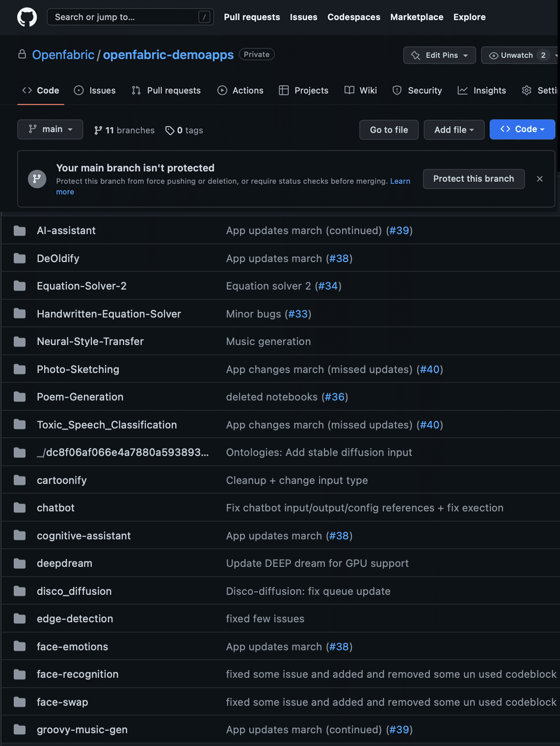Focus the Search or jump to field
This screenshot has height=746, width=560.
click(130, 17)
